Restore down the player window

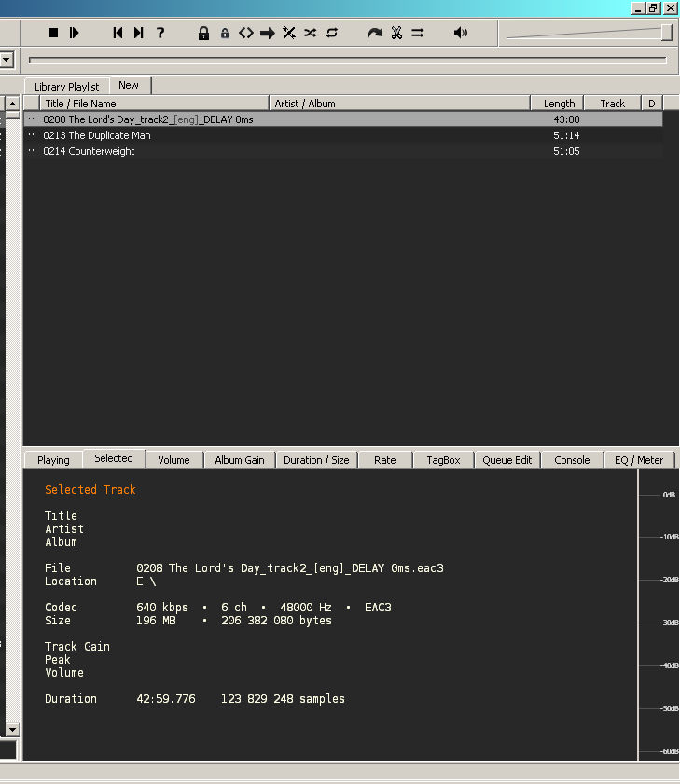(654, 8)
